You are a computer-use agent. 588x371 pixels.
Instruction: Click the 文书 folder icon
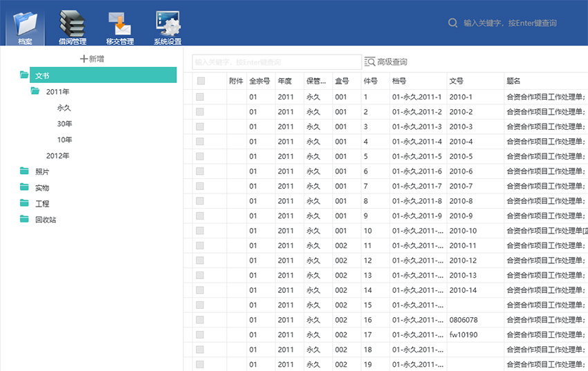tap(24, 75)
